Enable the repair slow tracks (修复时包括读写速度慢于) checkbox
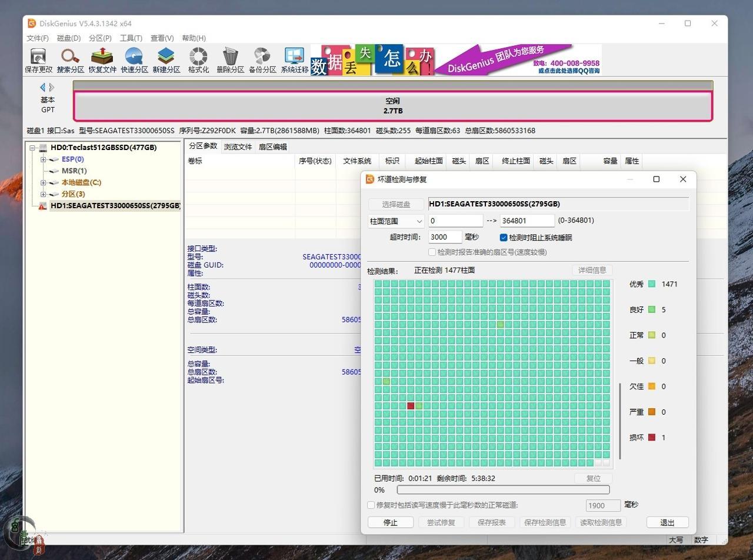Image resolution: width=753 pixels, height=560 pixels. click(371, 505)
